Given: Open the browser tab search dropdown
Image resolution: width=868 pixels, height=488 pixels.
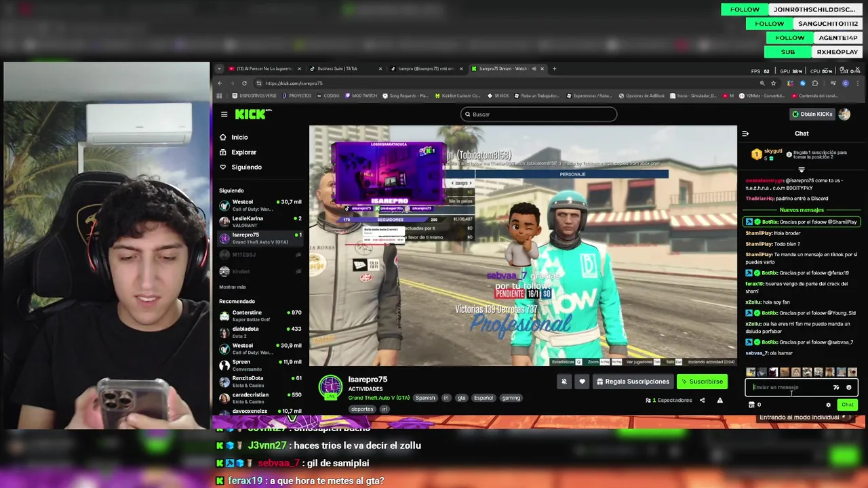Looking at the screenshot, I should pos(218,68).
